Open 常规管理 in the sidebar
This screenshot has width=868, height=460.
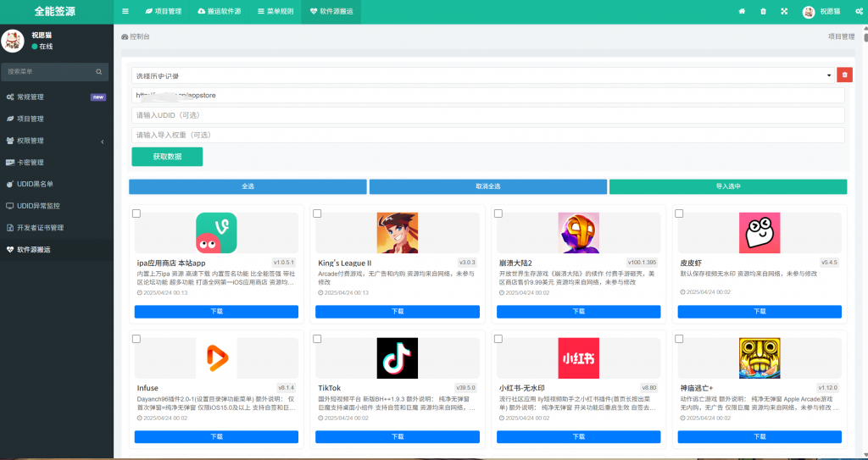(57, 97)
